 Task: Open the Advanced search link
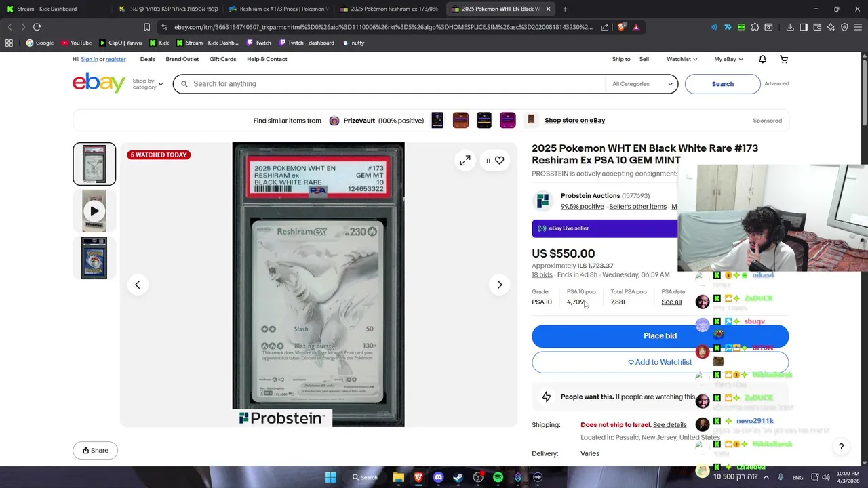pyautogui.click(x=776, y=84)
